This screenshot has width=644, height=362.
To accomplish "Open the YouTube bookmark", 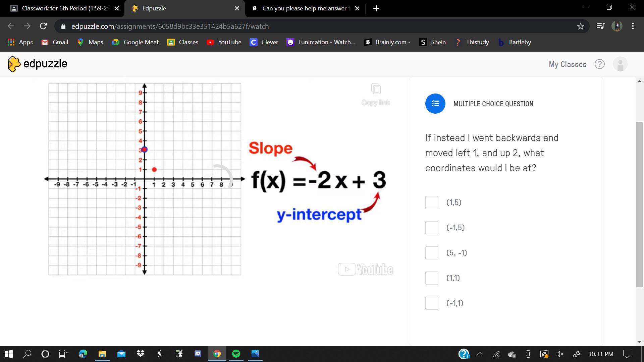I will pyautogui.click(x=224, y=42).
